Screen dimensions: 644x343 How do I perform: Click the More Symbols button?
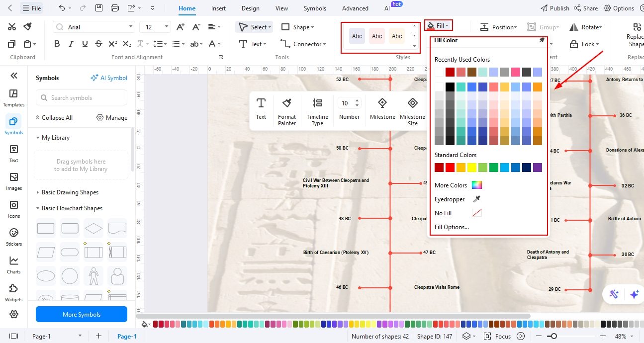[x=82, y=314]
